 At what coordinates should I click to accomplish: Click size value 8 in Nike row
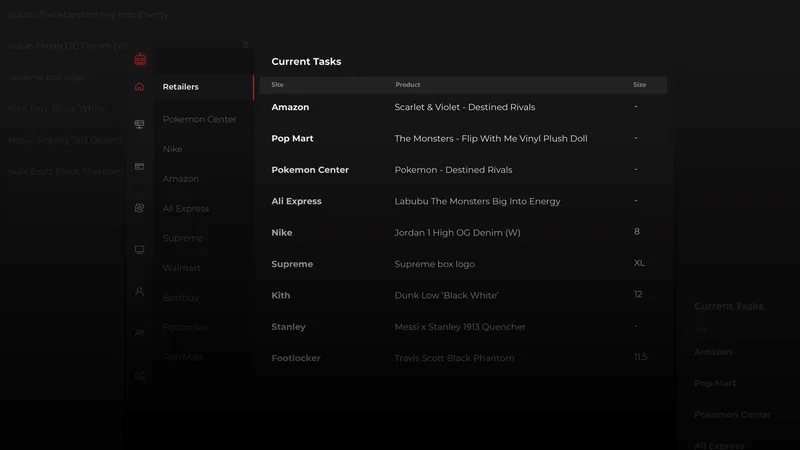[x=637, y=232]
